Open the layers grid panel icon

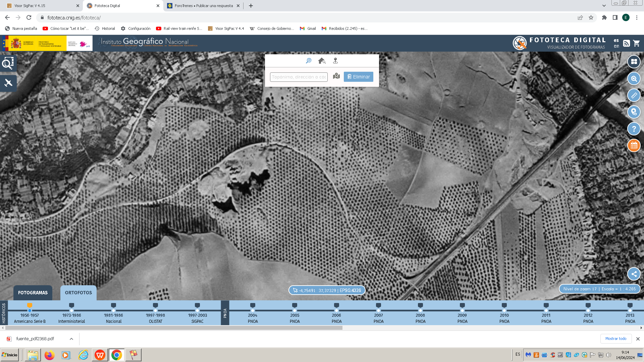click(x=634, y=62)
